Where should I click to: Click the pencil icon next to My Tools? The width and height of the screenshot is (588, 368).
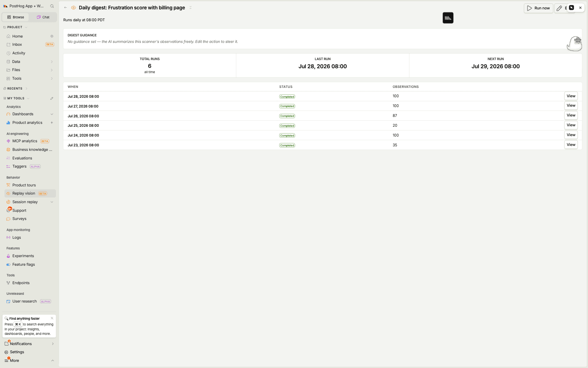52,99
